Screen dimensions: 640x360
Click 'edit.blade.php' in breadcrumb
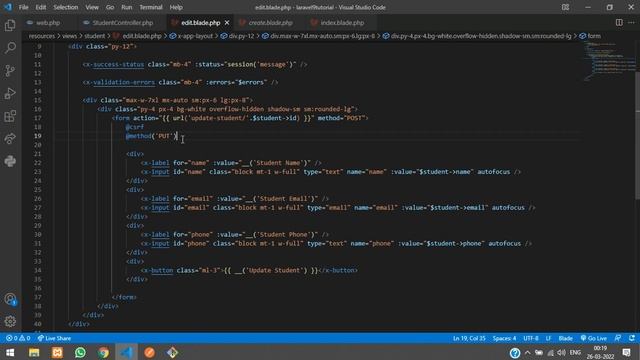[x=142, y=36]
